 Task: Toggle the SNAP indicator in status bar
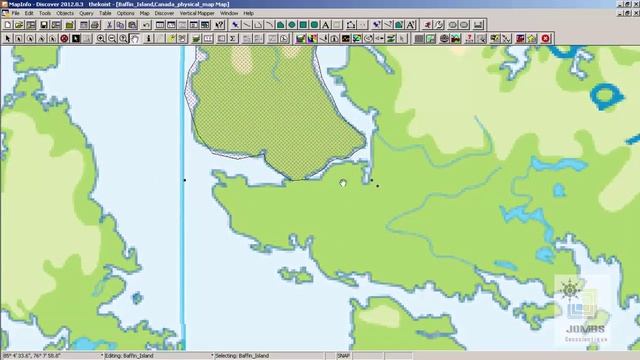point(344,356)
